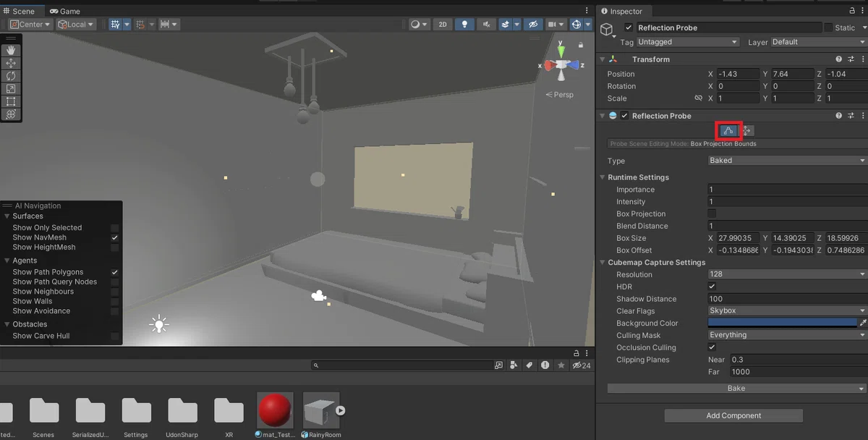Click the ruler snapping icon
Image resolution: width=868 pixels, height=440 pixels.
(x=165, y=24)
